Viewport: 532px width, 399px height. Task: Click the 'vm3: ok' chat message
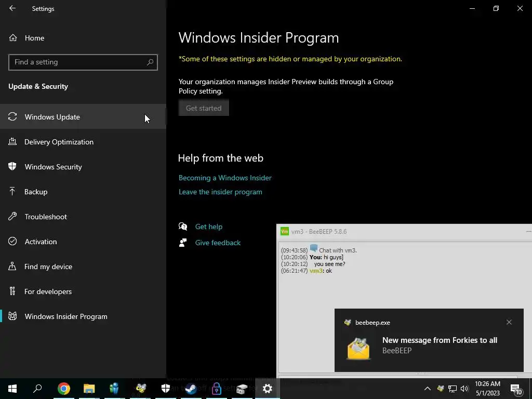(307, 271)
